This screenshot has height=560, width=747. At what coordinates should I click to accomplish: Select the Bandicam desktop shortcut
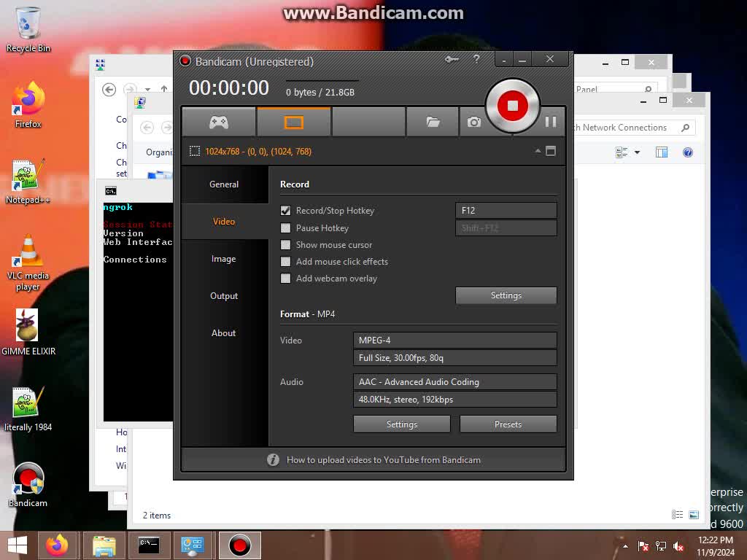(x=28, y=485)
